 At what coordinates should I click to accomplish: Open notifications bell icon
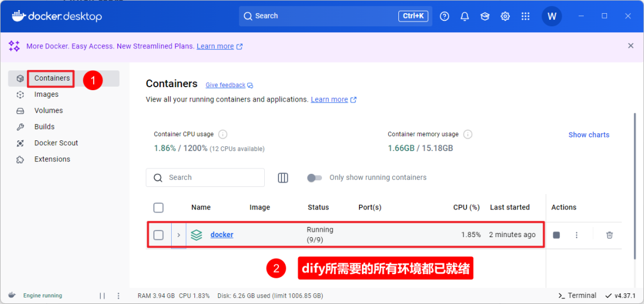click(465, 16)
